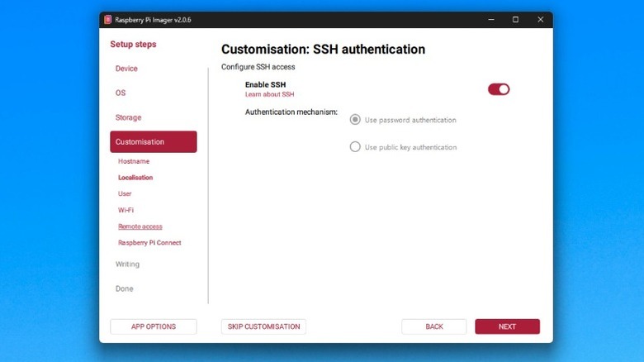This screenshot has height=362, width=644.
Task: Open the Remote access sub-step
Action: [x=140, y=226]
